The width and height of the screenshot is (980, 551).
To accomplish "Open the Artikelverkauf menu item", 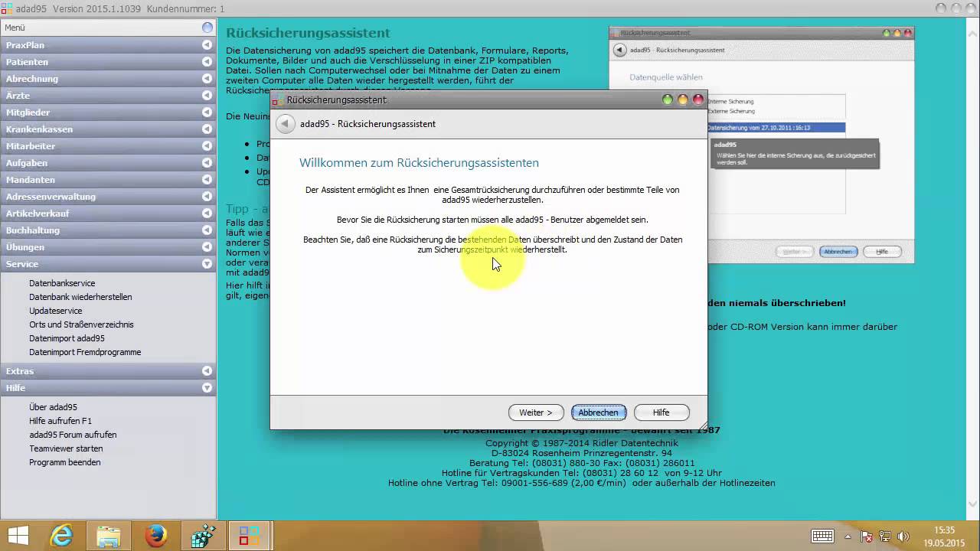I will (x=108, y=214).
